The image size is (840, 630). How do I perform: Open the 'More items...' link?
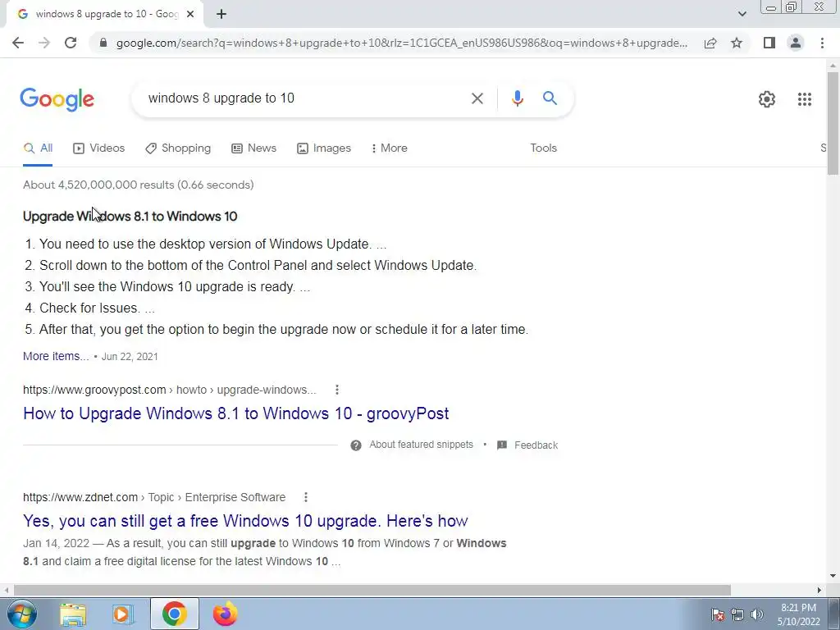[x=56, y=356]
